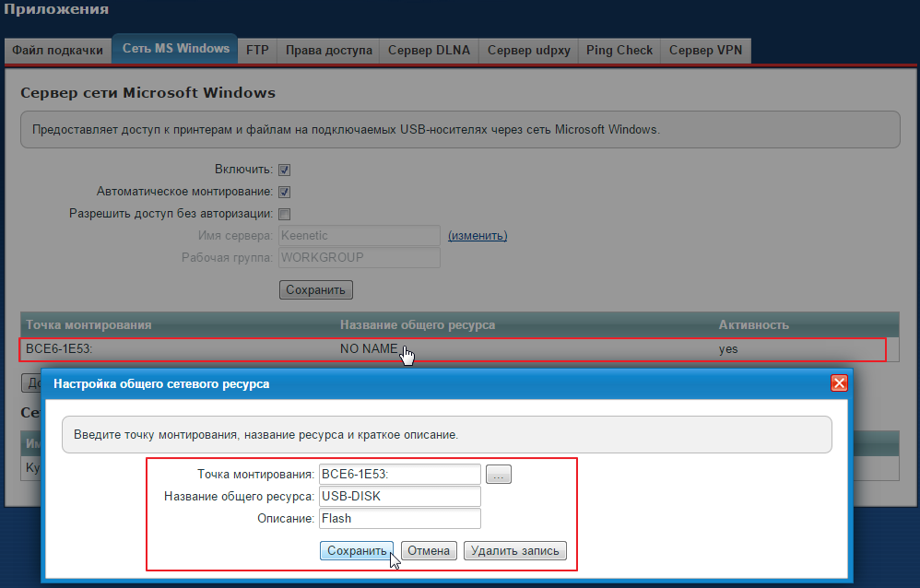This screenshot has width=920, height=588.
Task: Click the Описание text field
Action: pos(399,519)
